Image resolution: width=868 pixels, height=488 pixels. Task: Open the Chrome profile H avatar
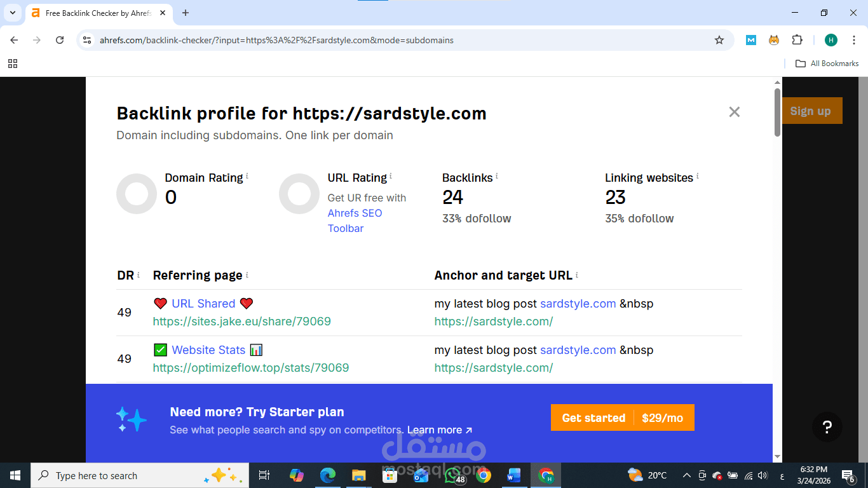(x=831, y=40)
